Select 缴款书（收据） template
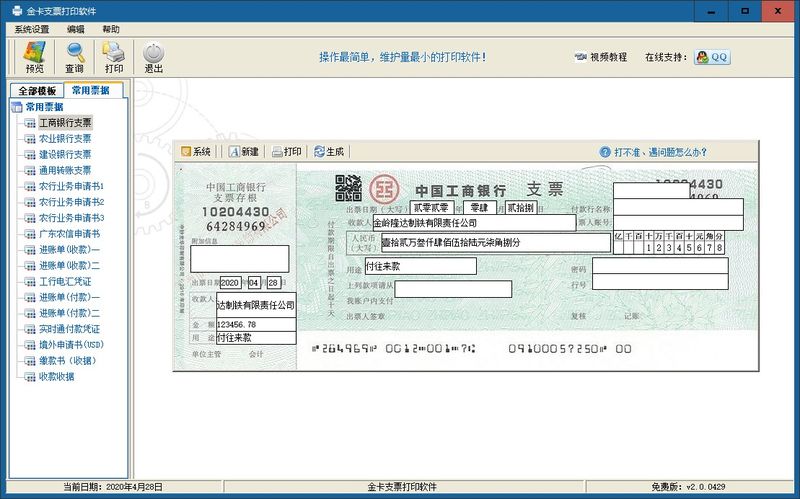 point(68,360)
